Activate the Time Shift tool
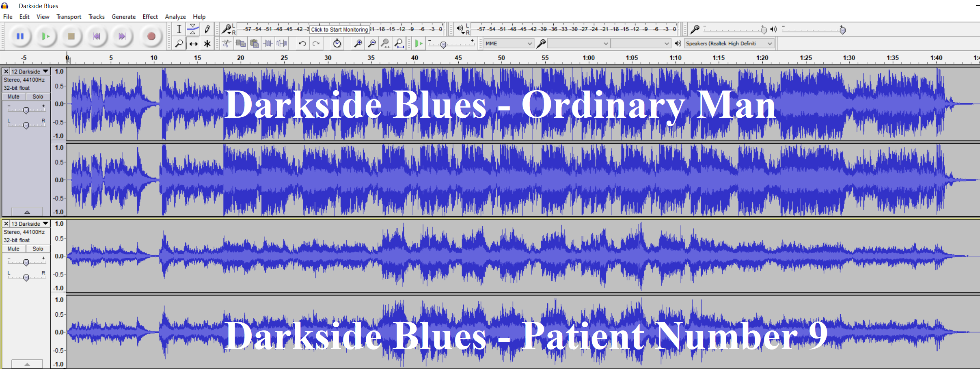 pyautogui.click(x=193, y=44)
